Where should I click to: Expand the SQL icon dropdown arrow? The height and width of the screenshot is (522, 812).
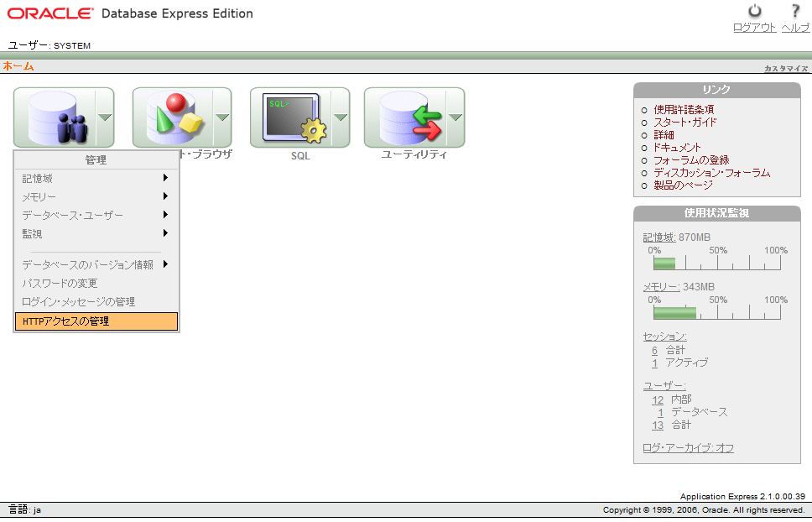pos(341,117)
